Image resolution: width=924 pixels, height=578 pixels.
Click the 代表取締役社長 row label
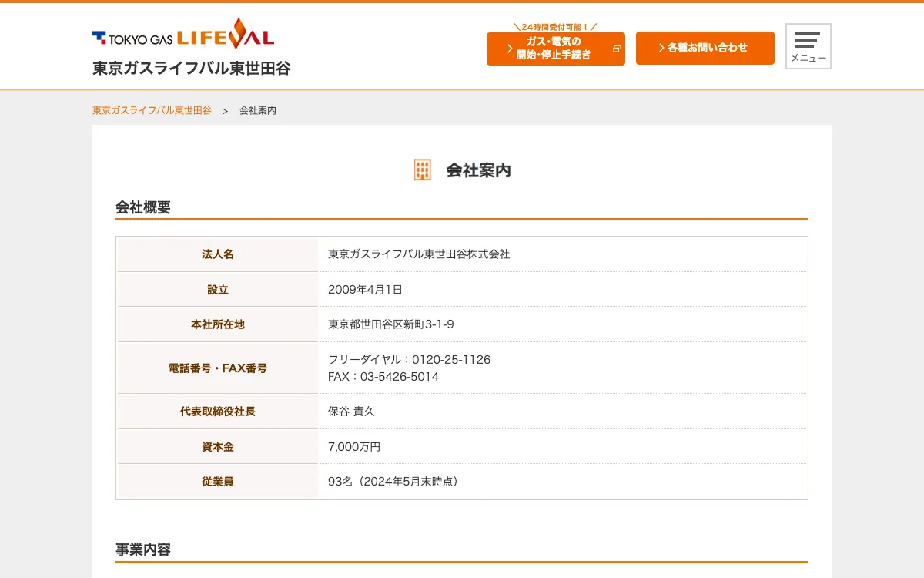(218, 412)
